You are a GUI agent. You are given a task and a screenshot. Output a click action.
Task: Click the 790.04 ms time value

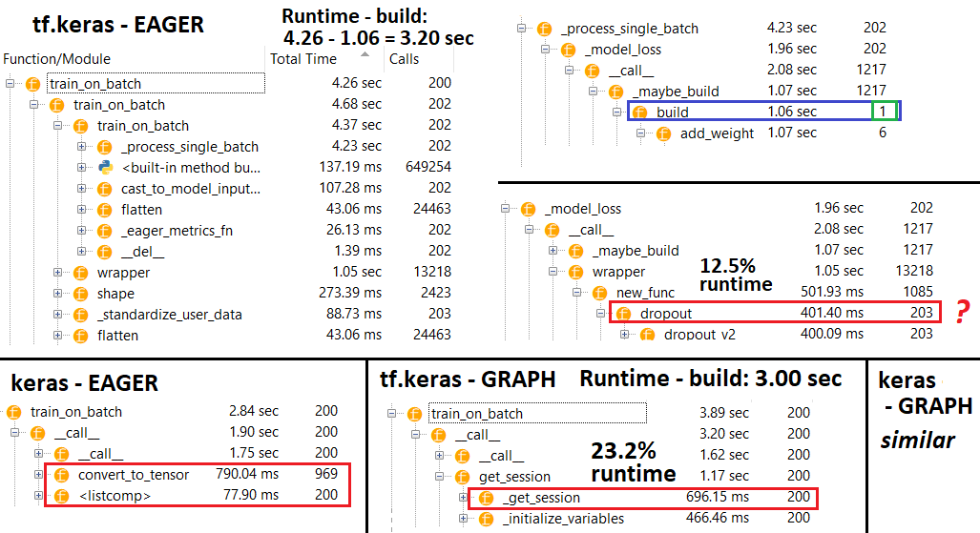pos(247,474)
